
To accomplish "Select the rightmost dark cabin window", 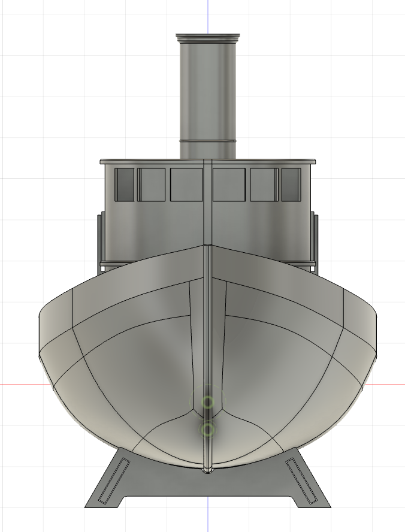I will (x=291, y=185).
